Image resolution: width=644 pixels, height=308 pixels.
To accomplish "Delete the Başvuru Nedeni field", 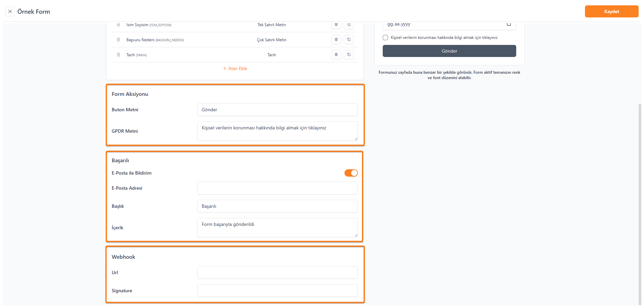I will 336,40.
